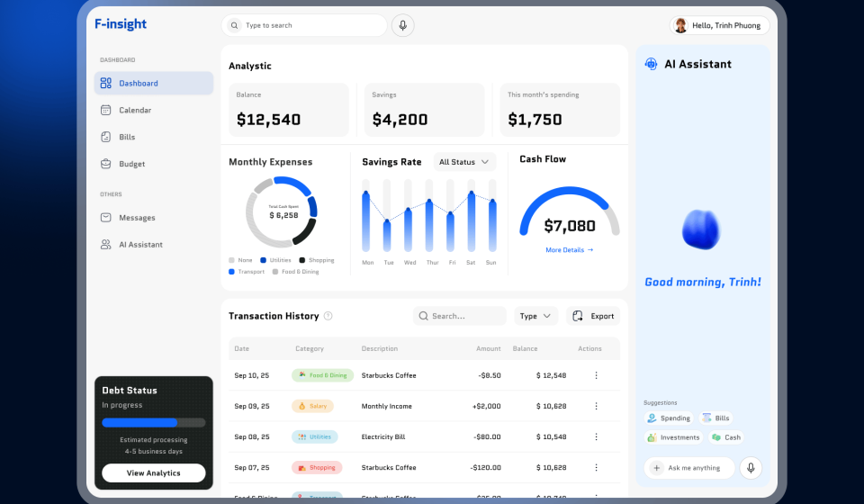Toggle the Transport legend item
Screen dimensions: 864x504
[247, 272]
